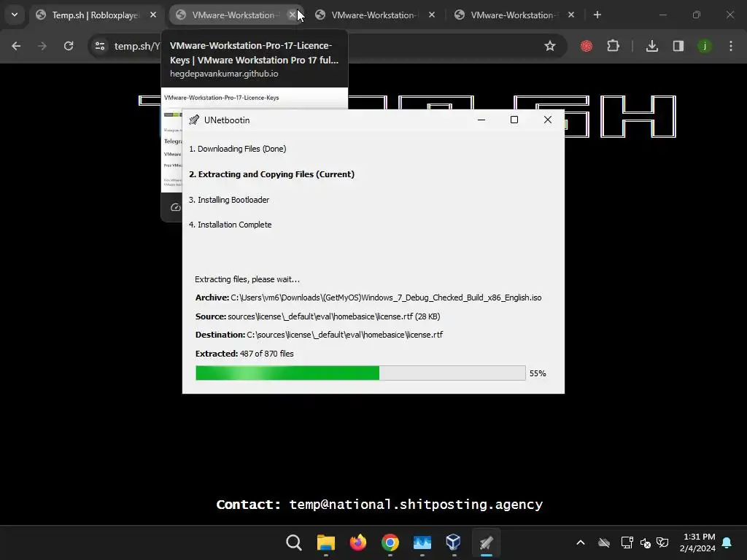
Task: Click the muted volume tray icon
Action: tap(646, 542)
